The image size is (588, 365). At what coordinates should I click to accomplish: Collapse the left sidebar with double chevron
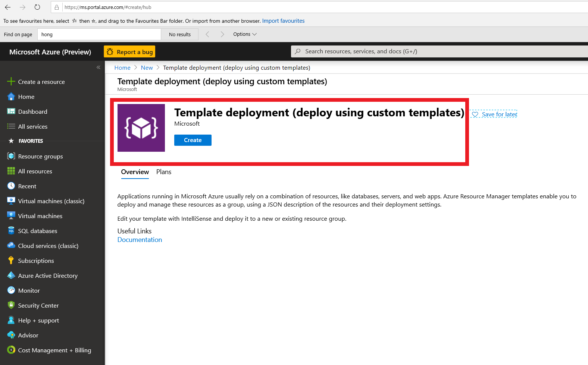pos(98,67)
